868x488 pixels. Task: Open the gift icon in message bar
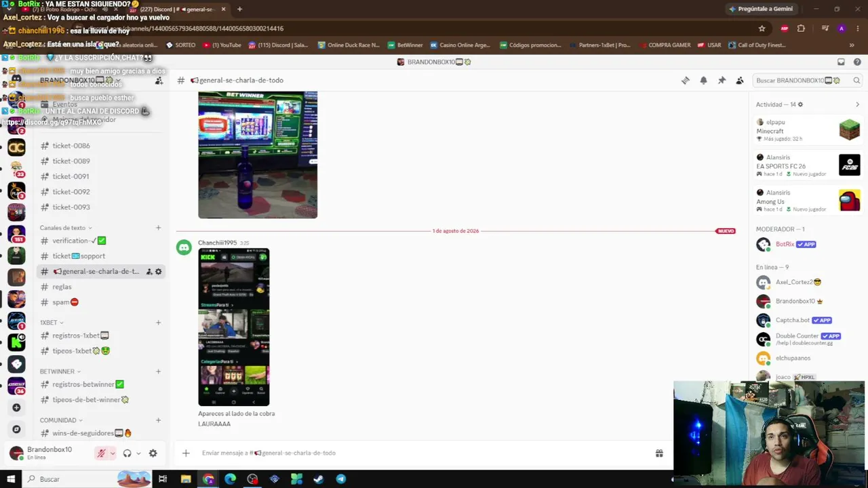click(x=659, y=453)
